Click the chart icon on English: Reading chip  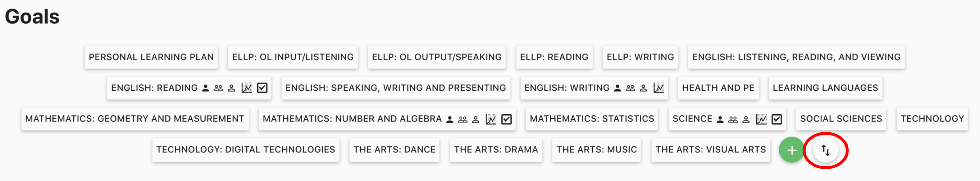point(246,88)
